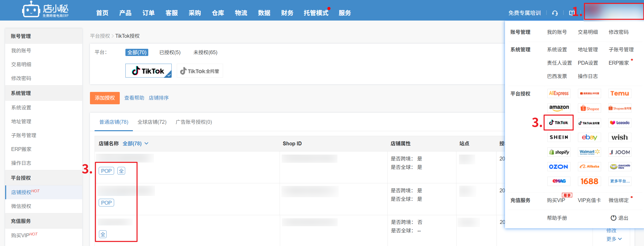Open the AliExpress platform authorization

[x=559, y=93]
